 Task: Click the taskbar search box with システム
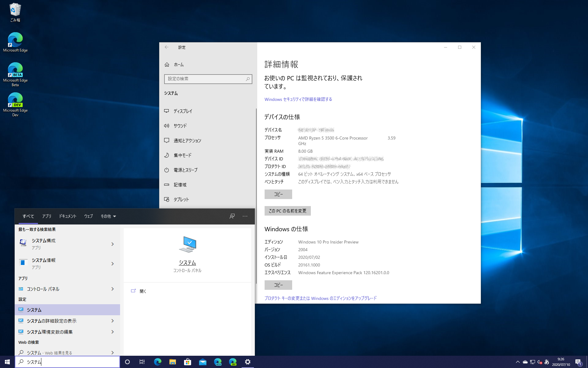[x=67, y=362]
